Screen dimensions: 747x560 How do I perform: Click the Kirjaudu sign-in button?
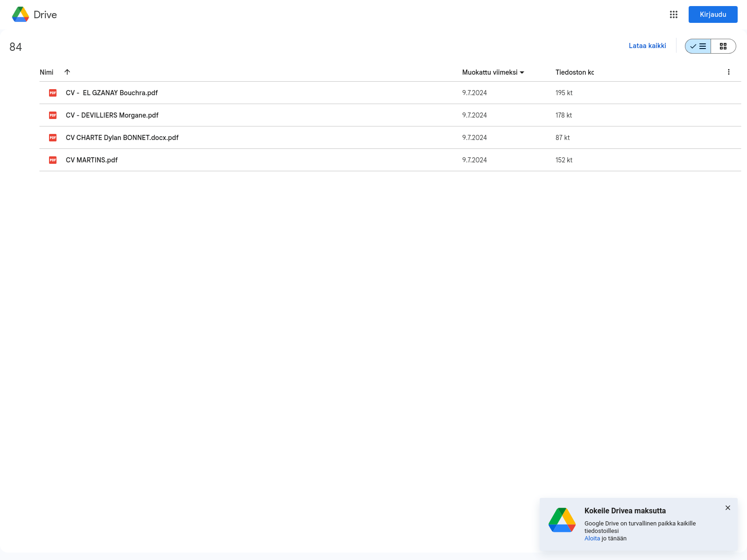coord(713,14)
